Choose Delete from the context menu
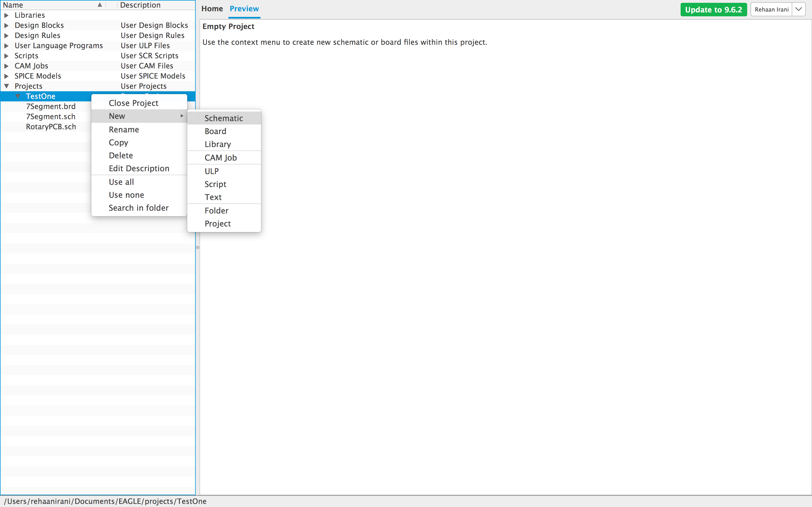Image resolution: width=812 pixels, height=507 pixels. tap(120, 155)
